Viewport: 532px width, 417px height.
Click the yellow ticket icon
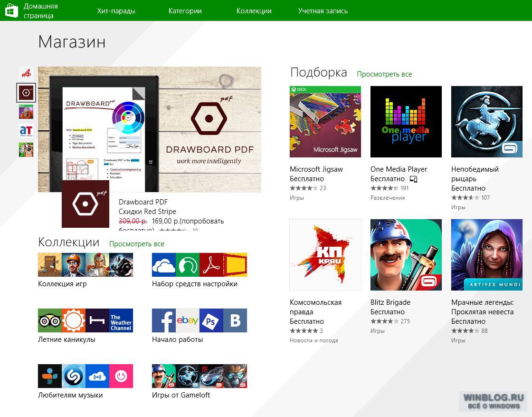235,265
